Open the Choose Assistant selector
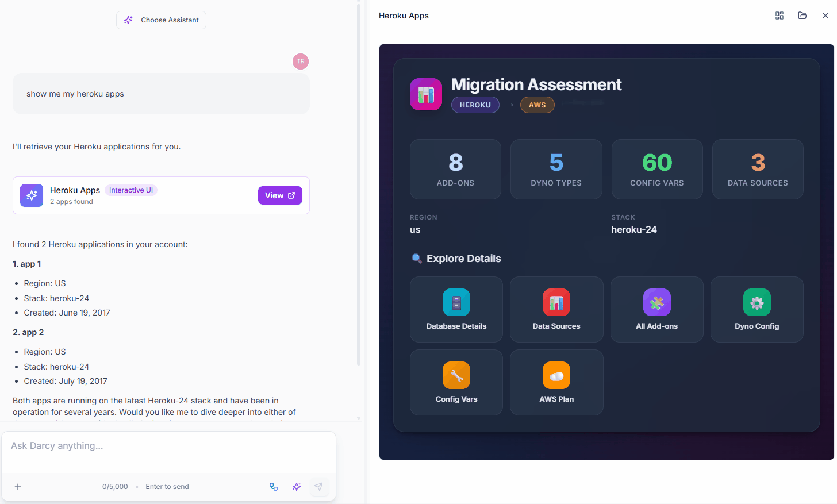This screenshot has height=504, width=837. [161, 20]
